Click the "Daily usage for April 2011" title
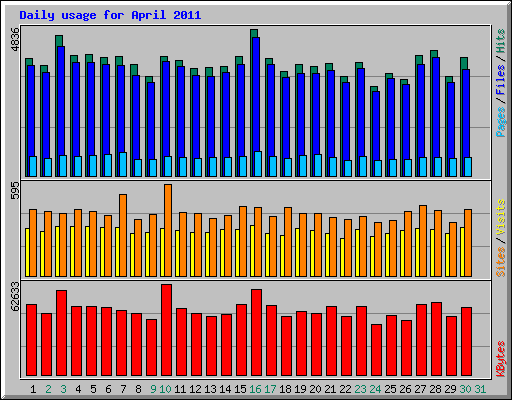The image size is (512, 400). pyautogui.click(x=110, y=15)
